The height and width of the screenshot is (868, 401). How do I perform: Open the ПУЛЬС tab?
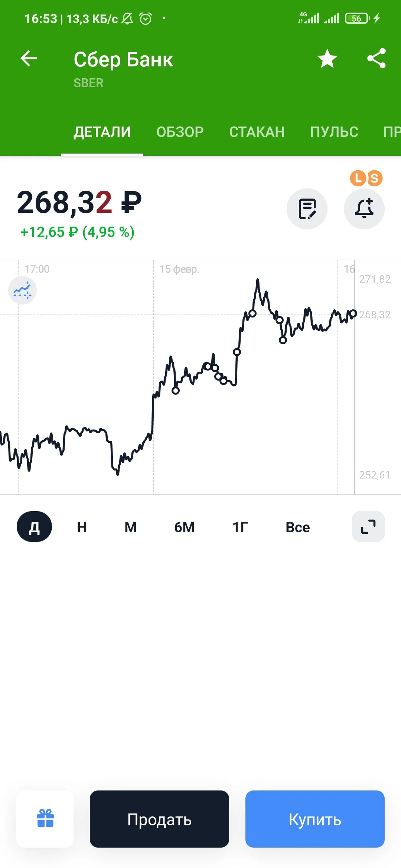click(x=334, y=132)
